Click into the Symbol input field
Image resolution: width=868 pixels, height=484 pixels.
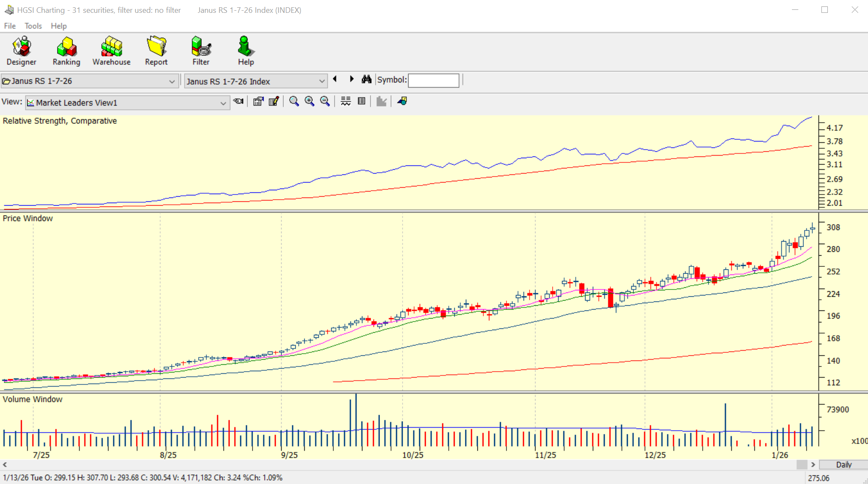point(433,80)
